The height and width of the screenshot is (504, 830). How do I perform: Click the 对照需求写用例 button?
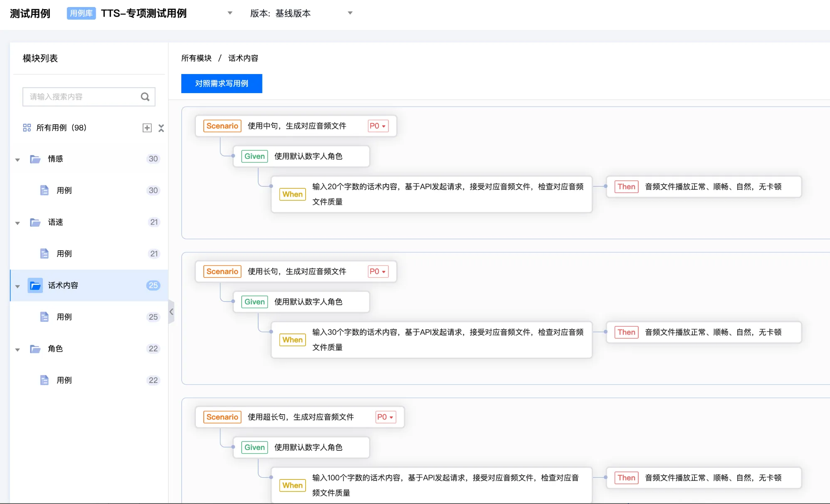[222, 84]
